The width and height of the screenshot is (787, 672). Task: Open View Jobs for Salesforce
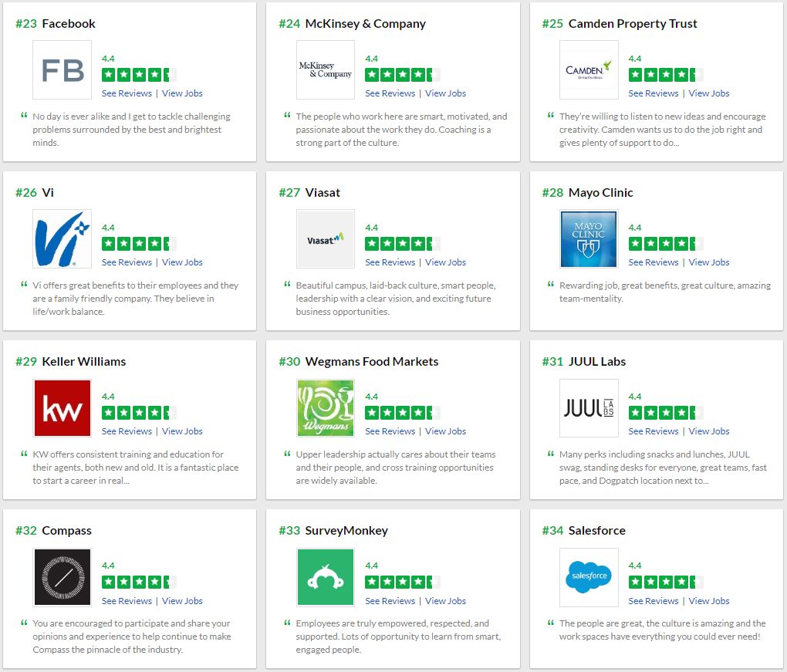coord(709,601)
